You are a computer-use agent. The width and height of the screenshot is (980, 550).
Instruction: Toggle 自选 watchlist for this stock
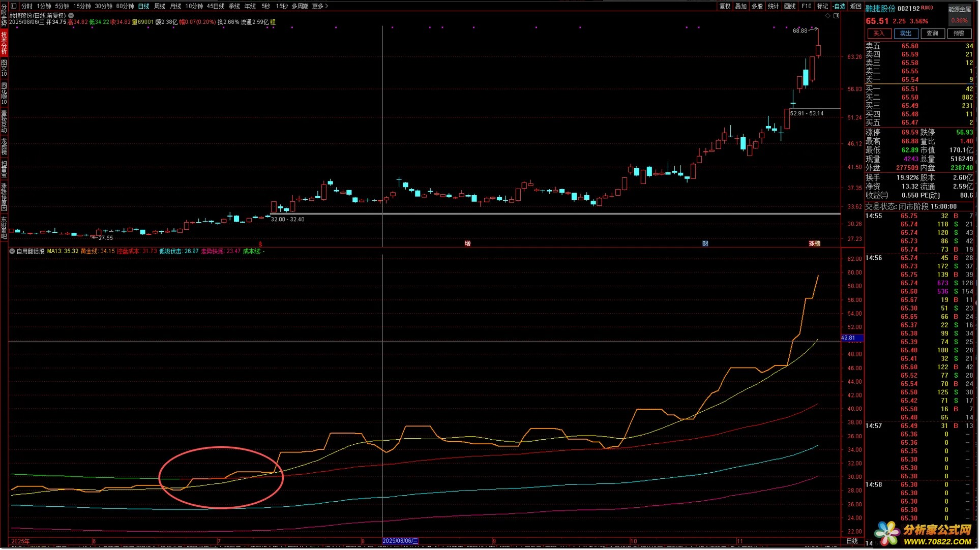click(x=839, y=6)
